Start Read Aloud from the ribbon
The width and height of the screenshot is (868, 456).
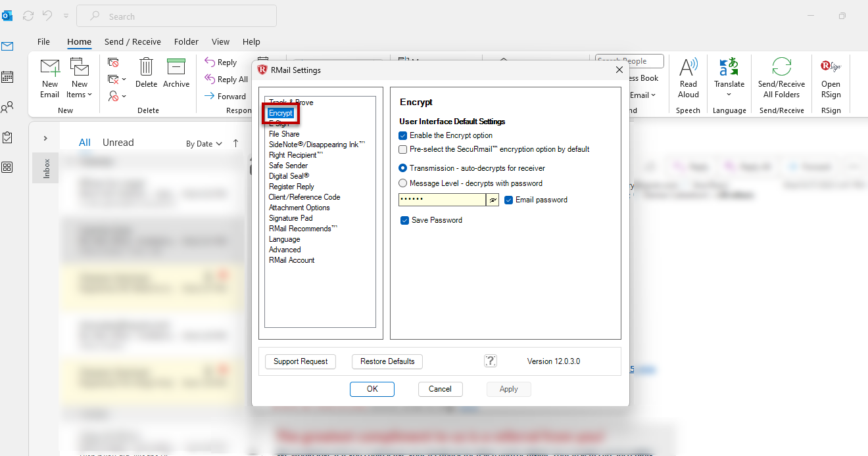click(x=688, y=68)
